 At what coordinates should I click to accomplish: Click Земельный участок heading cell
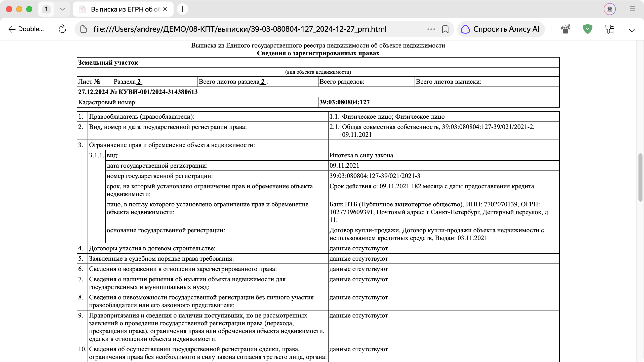pyautogui.click(x=318, y=63)
